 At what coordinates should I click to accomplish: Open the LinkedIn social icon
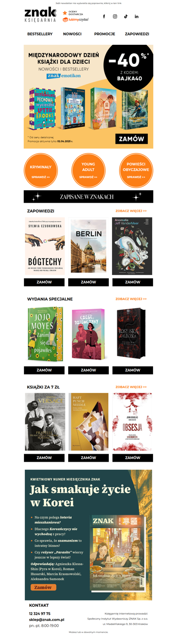tap(136, 16)
